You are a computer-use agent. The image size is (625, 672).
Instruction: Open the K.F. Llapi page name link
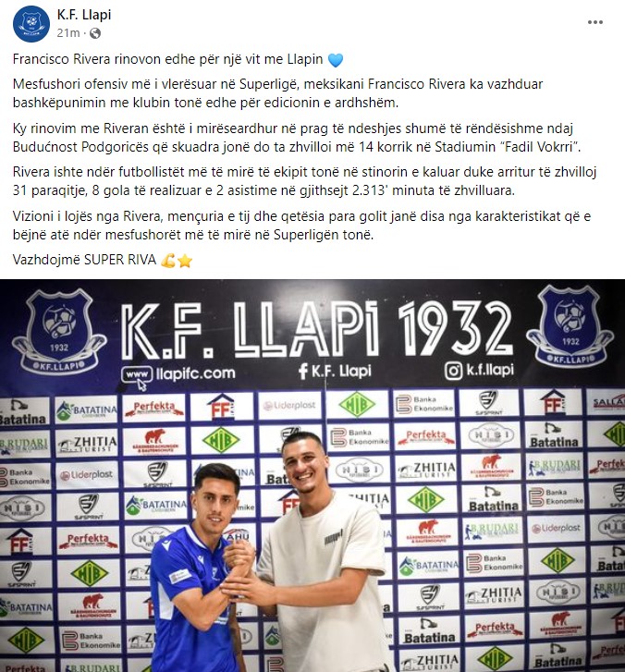[x=84, y=15]
